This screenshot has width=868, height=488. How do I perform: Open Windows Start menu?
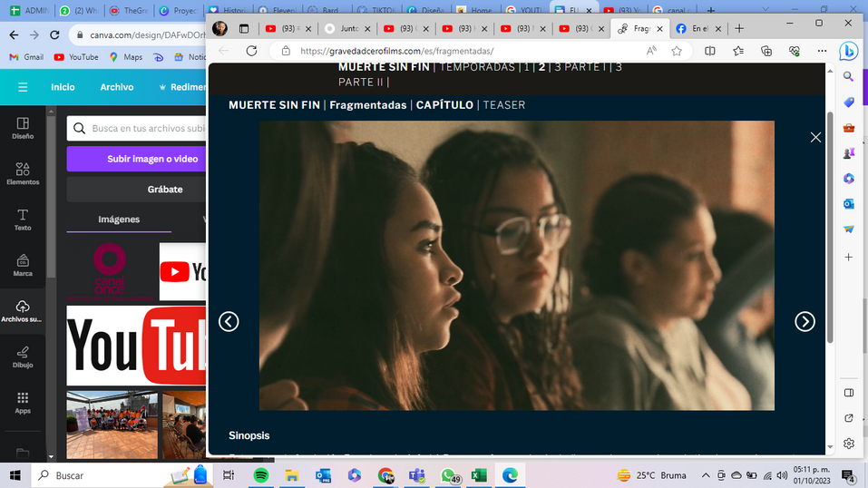click(x=15, y=475)
